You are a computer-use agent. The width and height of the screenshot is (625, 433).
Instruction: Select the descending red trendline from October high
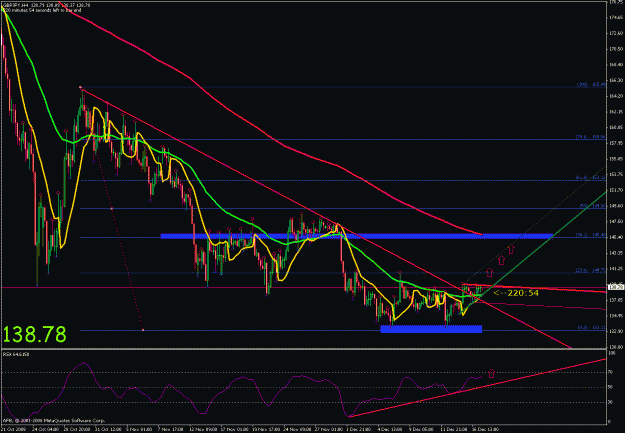click(255, 182)
